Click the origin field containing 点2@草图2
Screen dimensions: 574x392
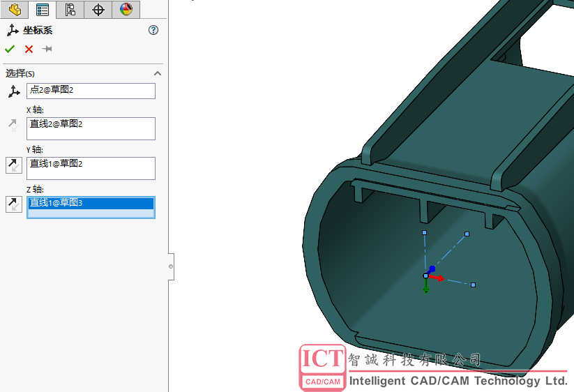click(x=91, y=91)
